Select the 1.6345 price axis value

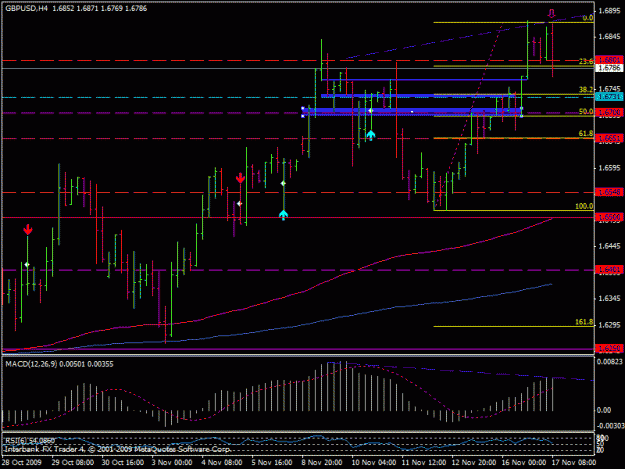pos(609,298)
